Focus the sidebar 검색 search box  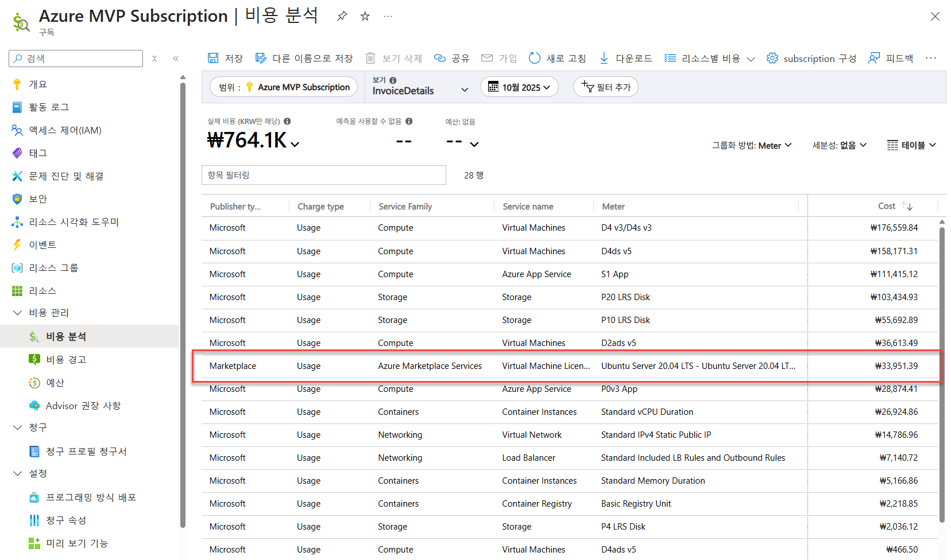[x=76, y=59]
